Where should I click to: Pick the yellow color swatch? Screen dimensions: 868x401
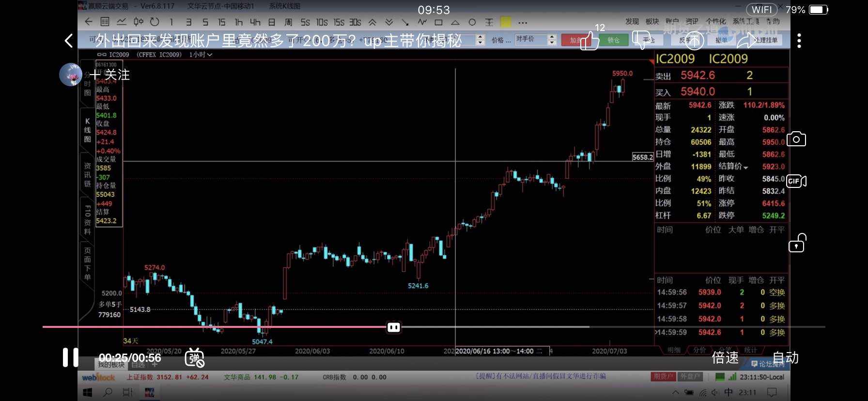[x=505, y=22]
